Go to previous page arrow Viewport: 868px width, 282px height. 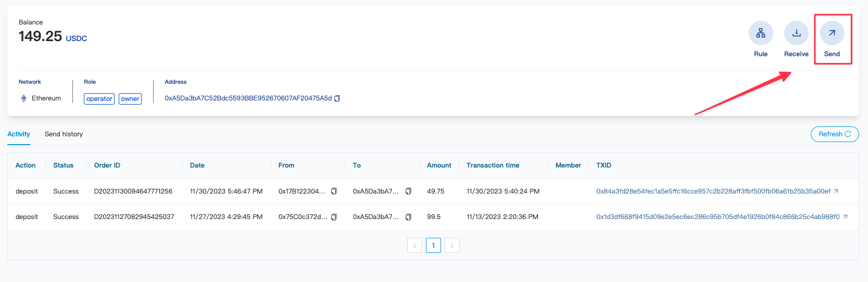coord(414,246)
